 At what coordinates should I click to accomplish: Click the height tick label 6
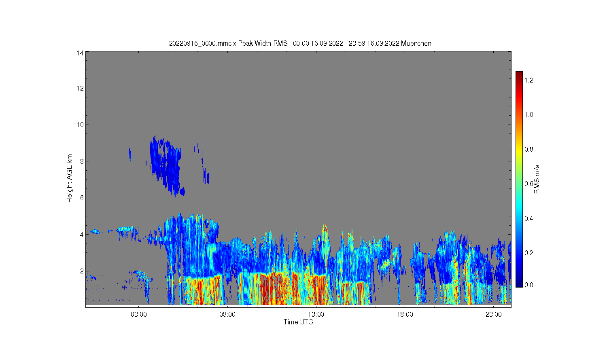[x=82, y=198]
